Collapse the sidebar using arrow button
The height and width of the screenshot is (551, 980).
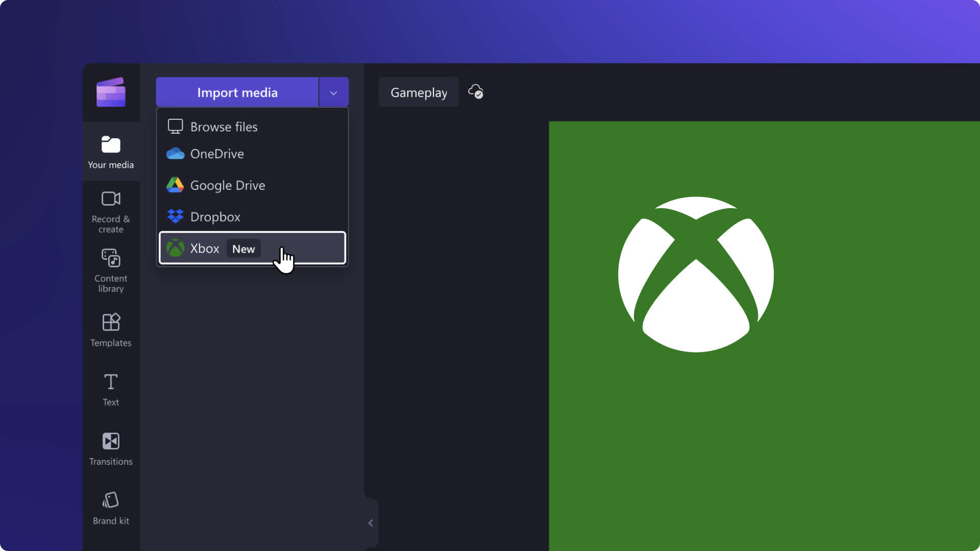(x=371, y=523)
